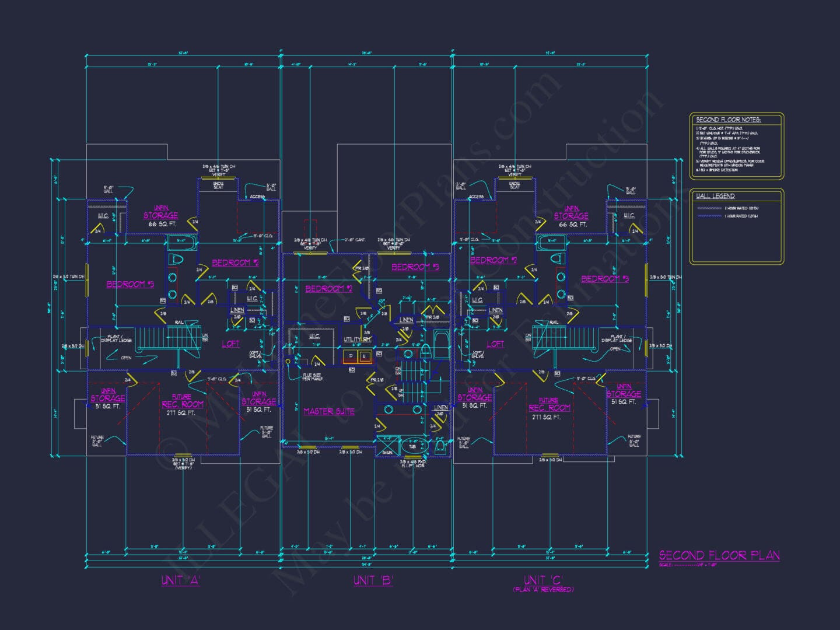Select the UNIT 'B' label
840x630 pixels.
pos(373,580)
